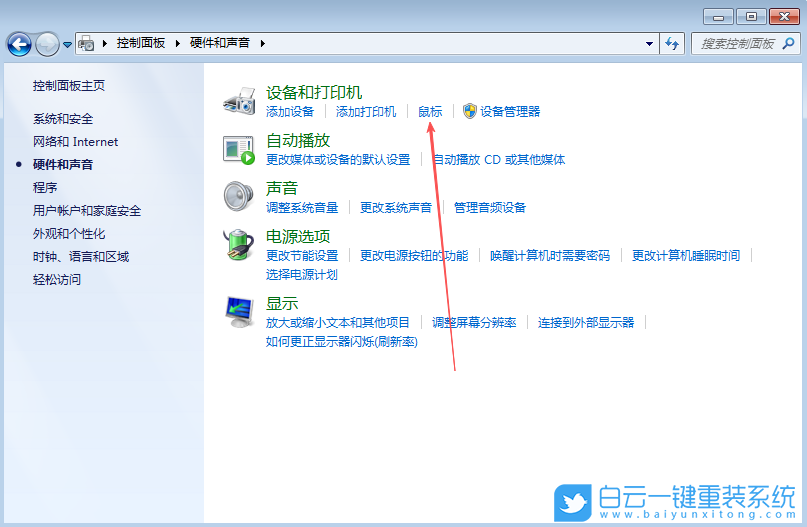Maximize the control panel window
The image size is (807, 527).
pos(751,16)
